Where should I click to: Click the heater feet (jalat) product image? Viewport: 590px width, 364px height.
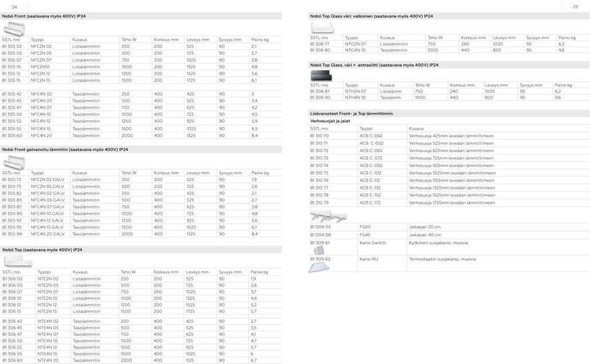[328, 216]
